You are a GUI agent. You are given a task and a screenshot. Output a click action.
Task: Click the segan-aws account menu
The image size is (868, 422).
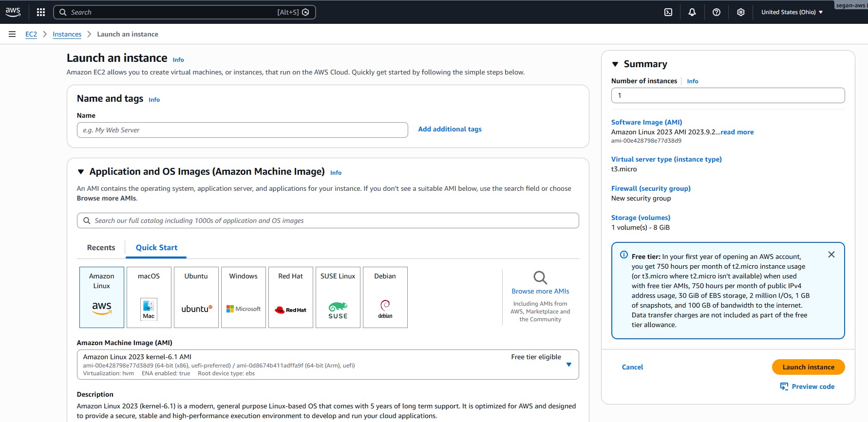[851, 5]
